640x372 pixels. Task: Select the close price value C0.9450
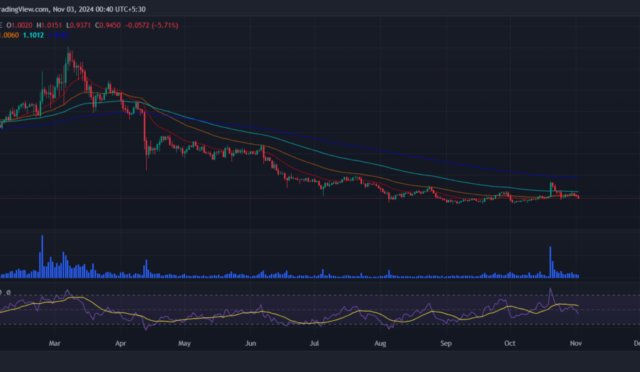pyautogui.click(x=108, y=25)
